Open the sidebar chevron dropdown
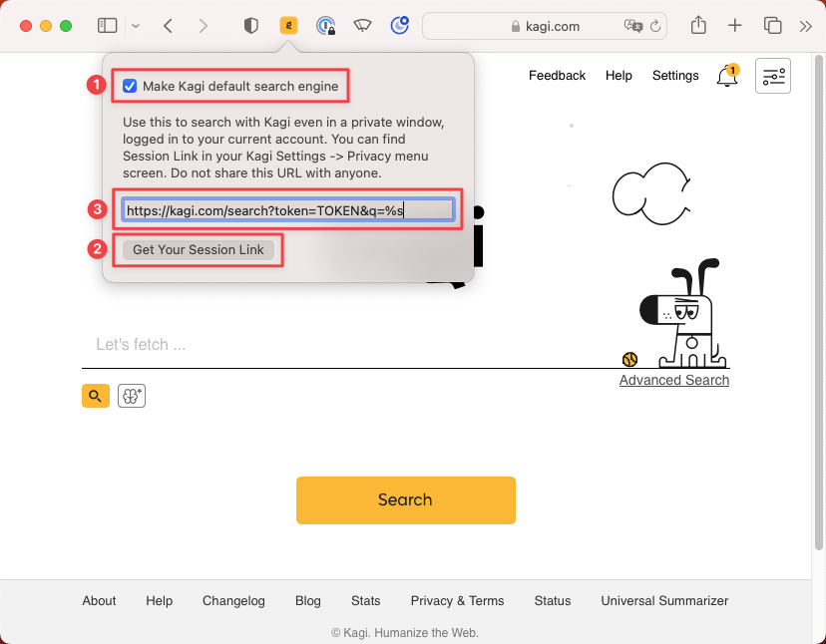Viewport: 826px width, 644px height. tap(135, 26)
